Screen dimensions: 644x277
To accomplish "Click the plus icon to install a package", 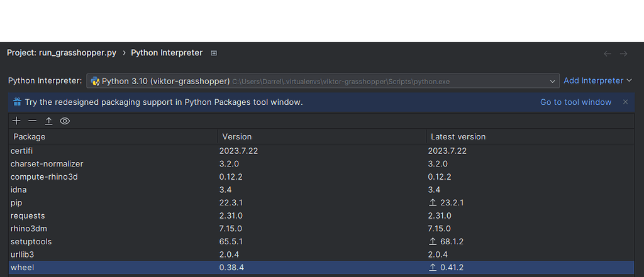I will [x=16, y=121].
